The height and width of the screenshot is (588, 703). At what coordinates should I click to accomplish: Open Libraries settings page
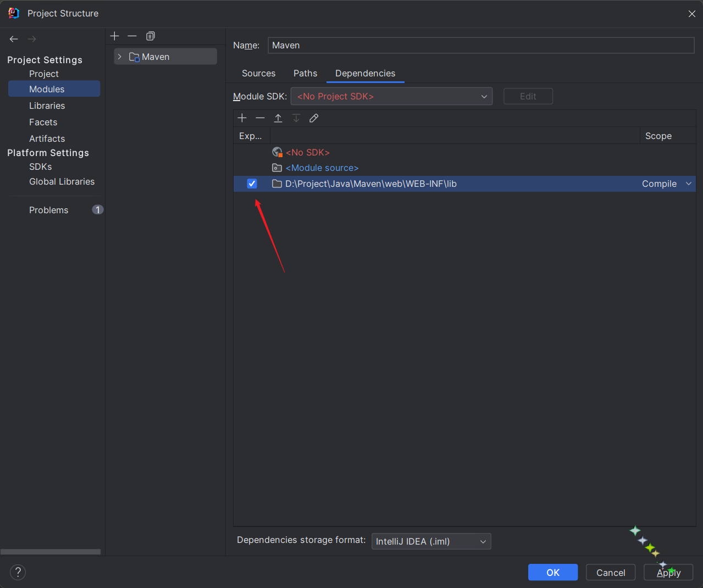tap(47, 106)
